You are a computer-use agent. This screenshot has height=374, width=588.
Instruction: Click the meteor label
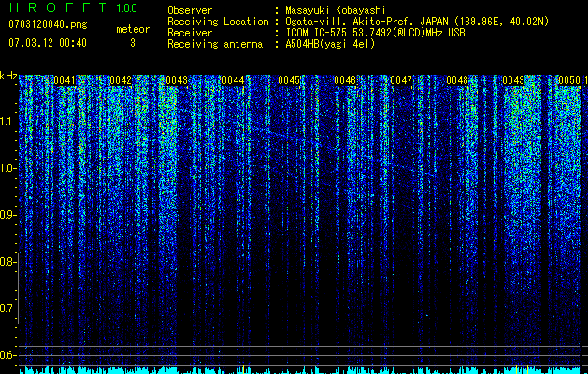pos(133,29)
